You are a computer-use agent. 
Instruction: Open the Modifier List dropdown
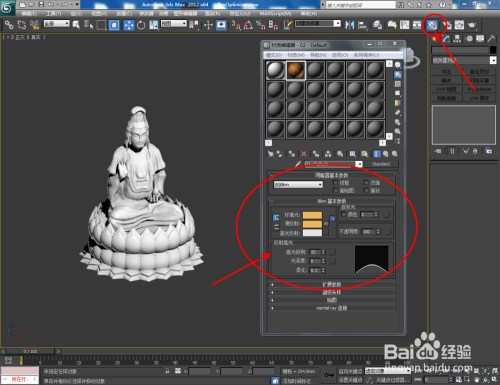[464, 60]
